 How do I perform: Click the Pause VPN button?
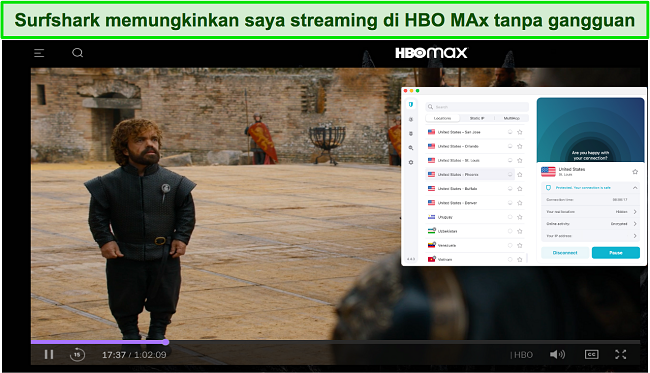(616, 253)
